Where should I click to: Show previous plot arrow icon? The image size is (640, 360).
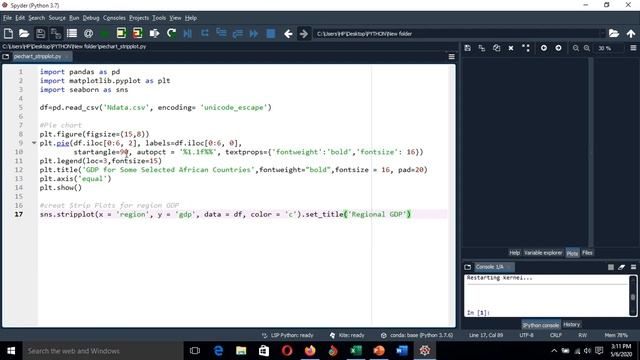544,48
